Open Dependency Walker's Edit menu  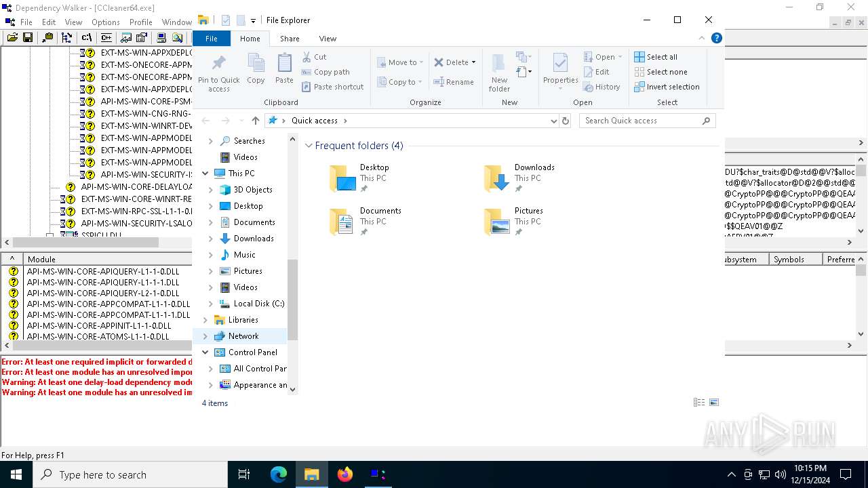[49, 22]
